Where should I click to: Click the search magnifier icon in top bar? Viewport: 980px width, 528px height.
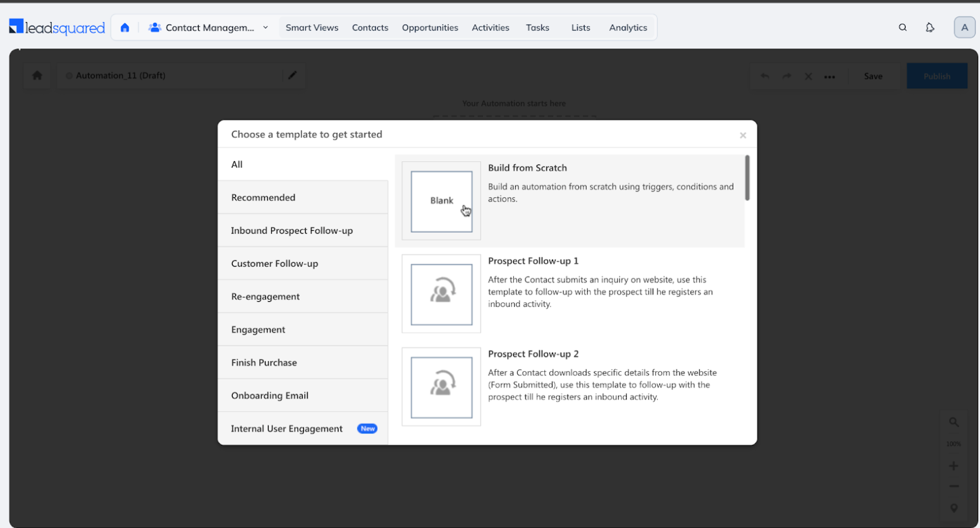click(902, 28)
